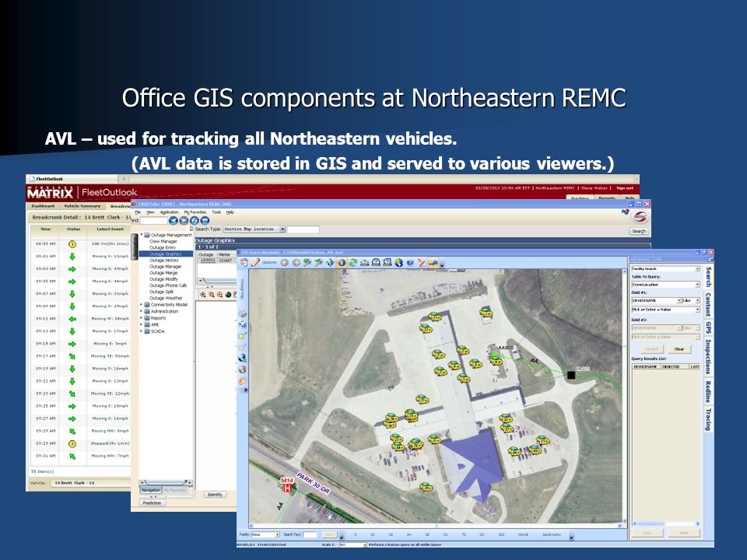This screenshot has height=560, width=747.
Task: Open the My Favorites menu in OMS window
Action: 195,212
